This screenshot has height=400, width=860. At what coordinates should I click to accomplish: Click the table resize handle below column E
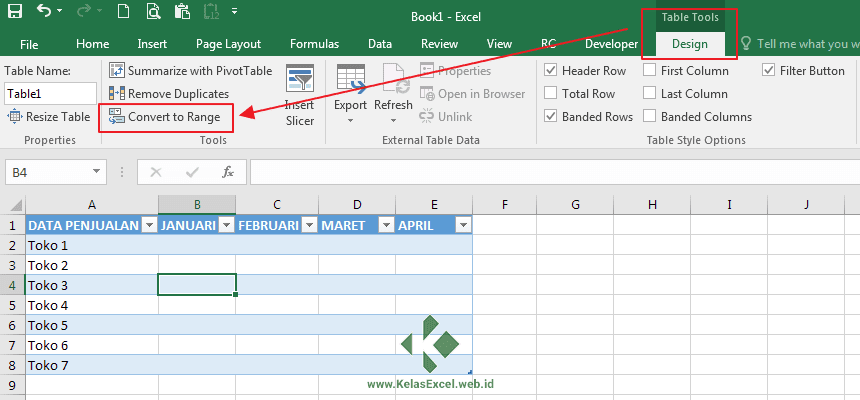(470, 373)
